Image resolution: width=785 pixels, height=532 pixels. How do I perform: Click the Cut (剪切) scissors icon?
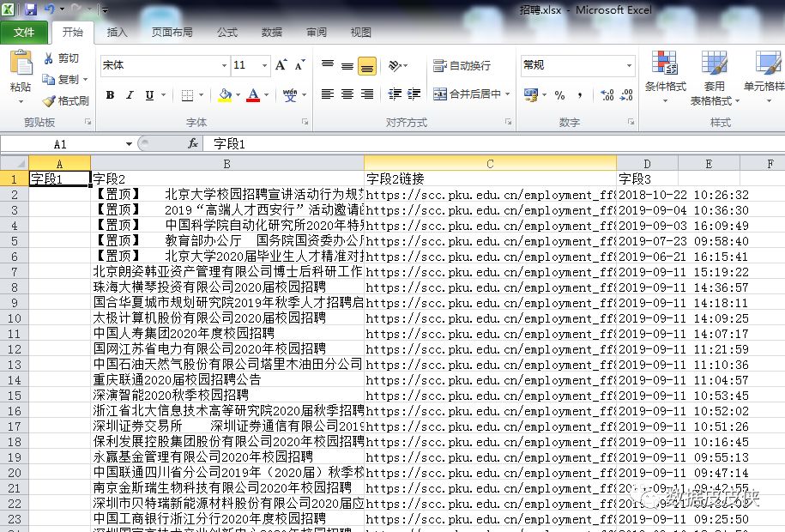[49, 58]
